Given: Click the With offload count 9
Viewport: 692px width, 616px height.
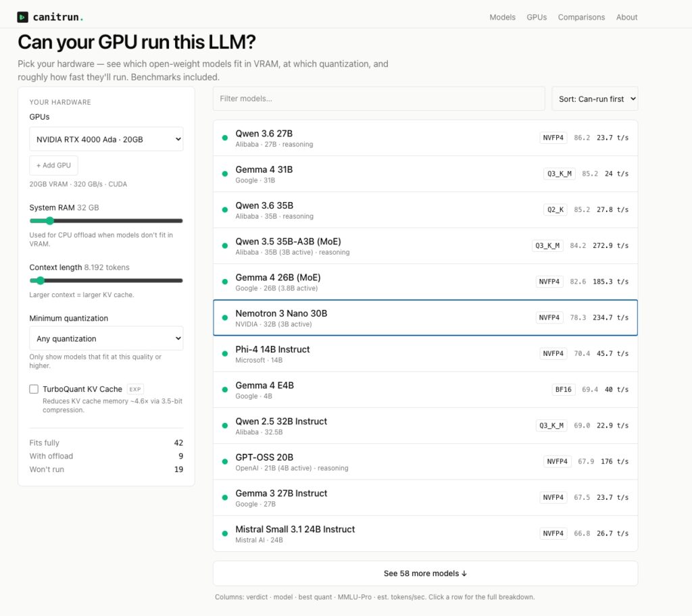Looking at the screenshot, I should click(x=181, y=457).
